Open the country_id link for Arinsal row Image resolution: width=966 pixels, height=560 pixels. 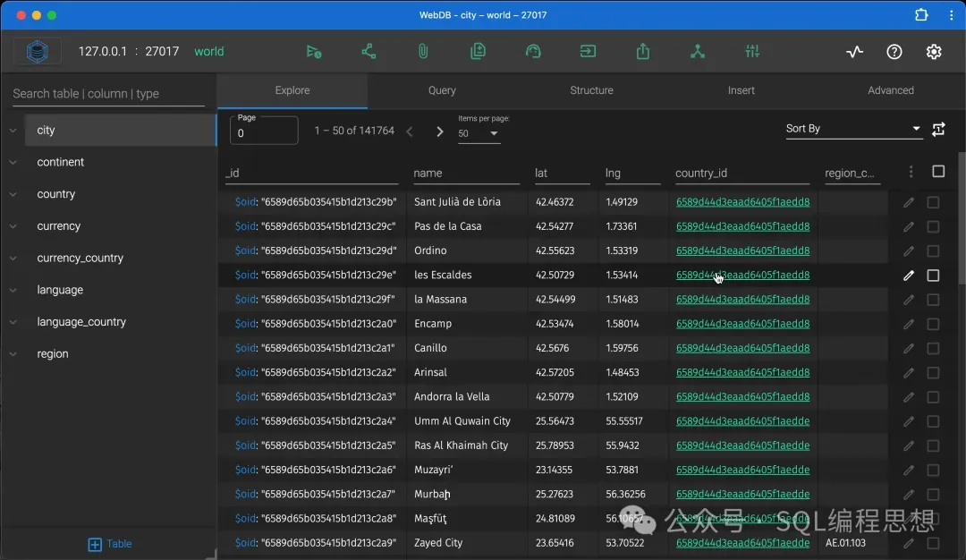(743, 372)
